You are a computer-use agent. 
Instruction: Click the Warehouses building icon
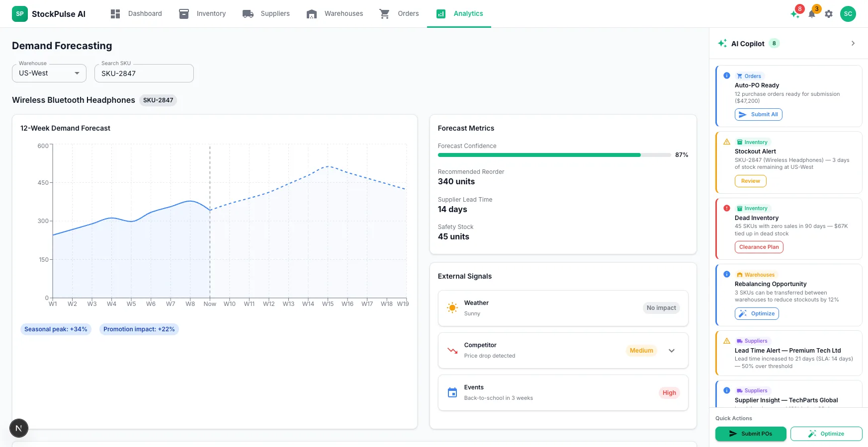[x=312, y=14]
